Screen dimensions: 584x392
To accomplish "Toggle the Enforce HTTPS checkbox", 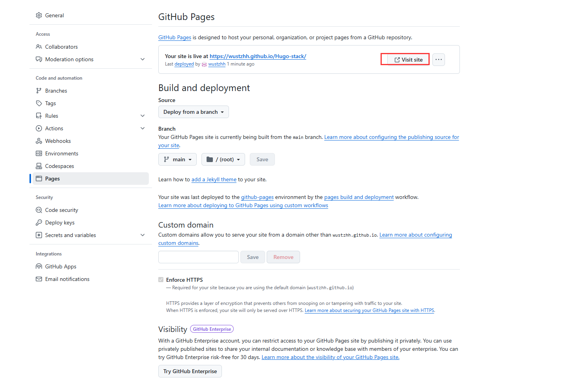I will pos(161,280).
